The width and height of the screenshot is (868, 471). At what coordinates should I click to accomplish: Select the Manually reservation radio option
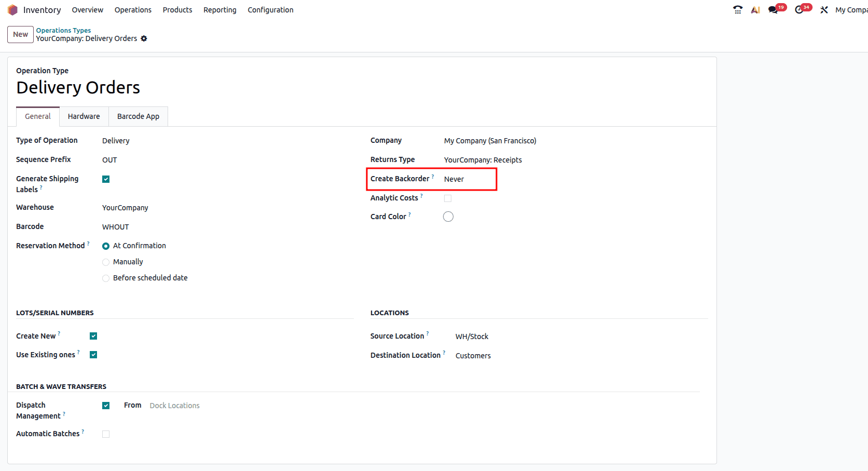(106, 262)
